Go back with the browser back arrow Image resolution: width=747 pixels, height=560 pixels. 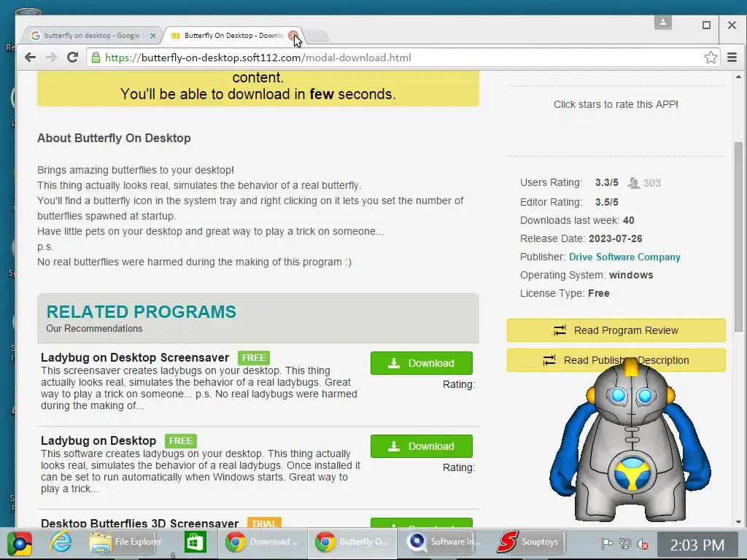tap(30, 58)
